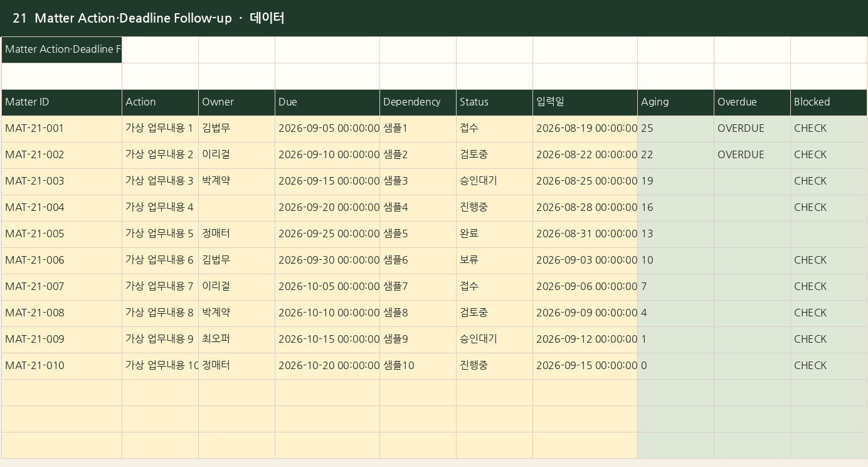
Task: Click the MAT-21-004 matter ID cell
Action: click(x=61, y=208)
